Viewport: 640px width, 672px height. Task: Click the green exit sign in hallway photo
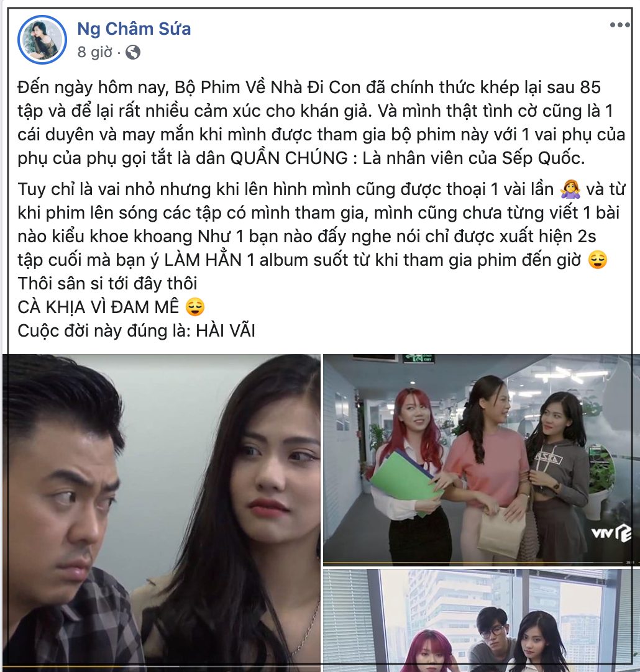[419, 358]
